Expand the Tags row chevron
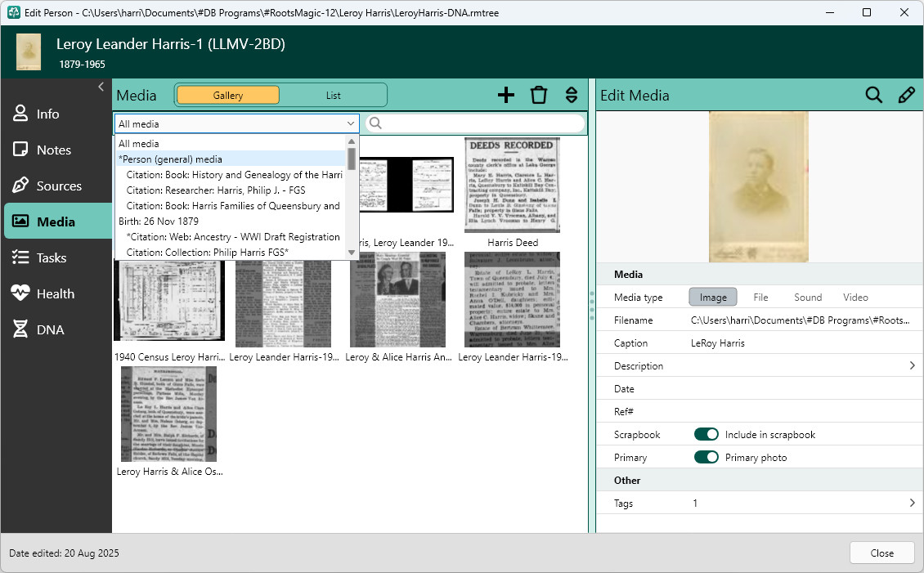This screenshot has width=924, height=573. click(912, 503)
